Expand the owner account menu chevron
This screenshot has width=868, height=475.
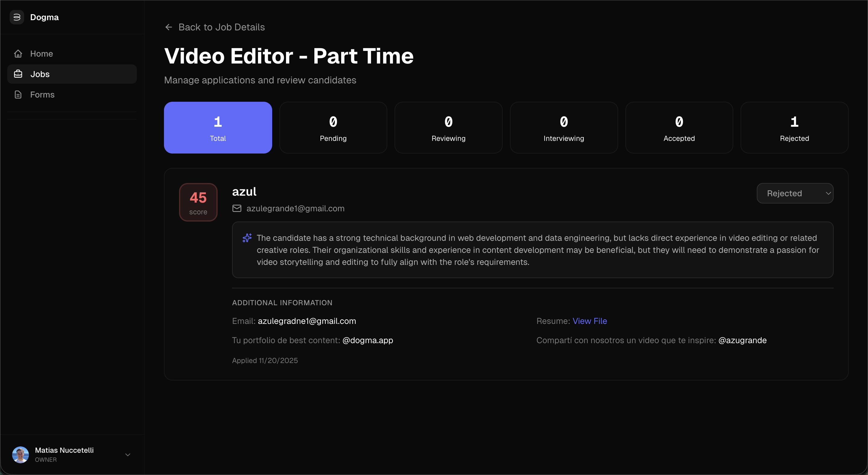tap(128, 455)
